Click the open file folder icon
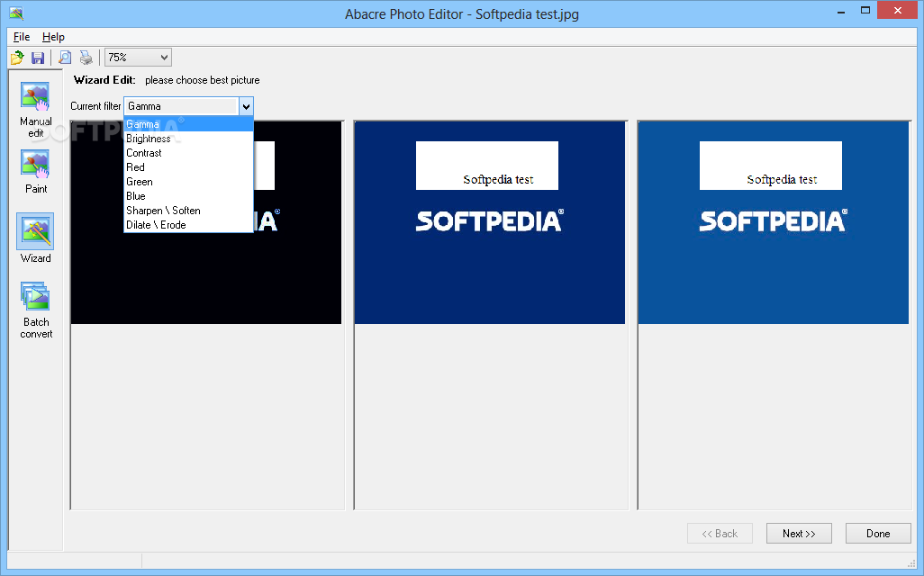This screenshot has width=924, height=576. (17, 58)
